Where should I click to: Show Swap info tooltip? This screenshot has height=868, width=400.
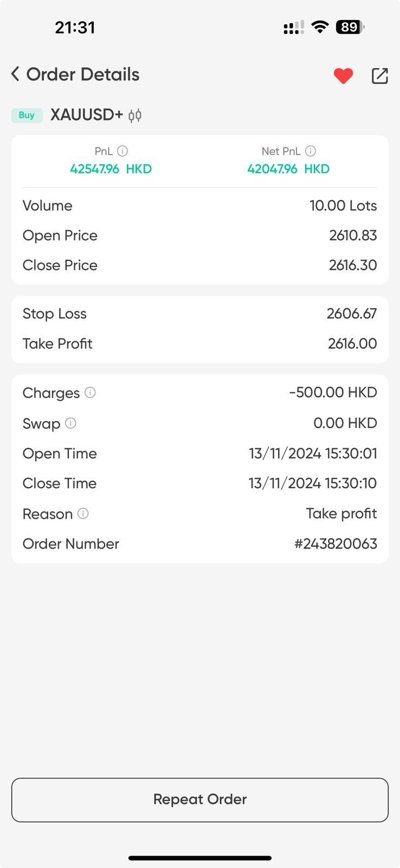coord(70,423)
